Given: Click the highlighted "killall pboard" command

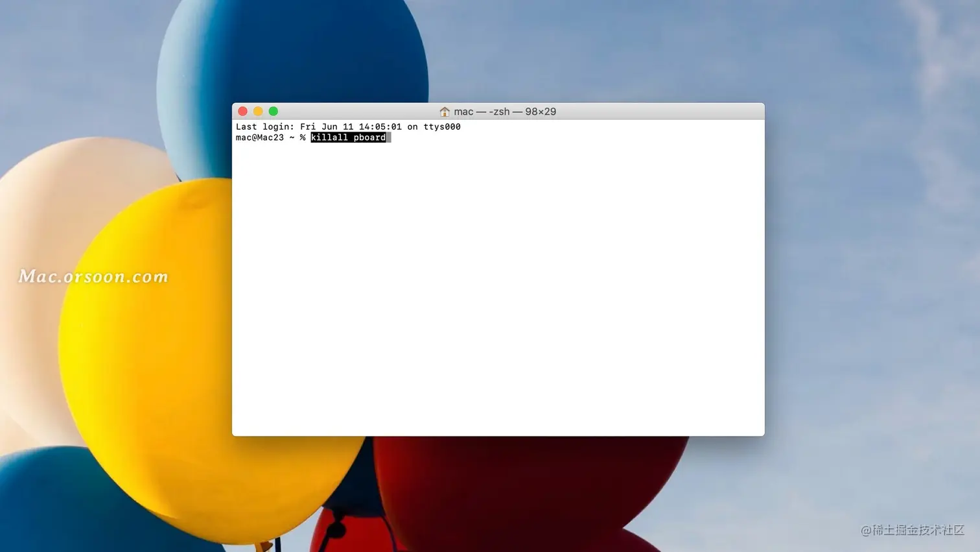Looking at the screenshot, I should click(348, 138).
